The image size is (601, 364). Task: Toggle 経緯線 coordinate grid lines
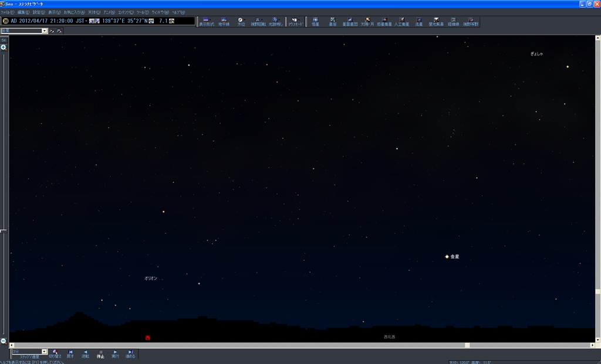453,21
